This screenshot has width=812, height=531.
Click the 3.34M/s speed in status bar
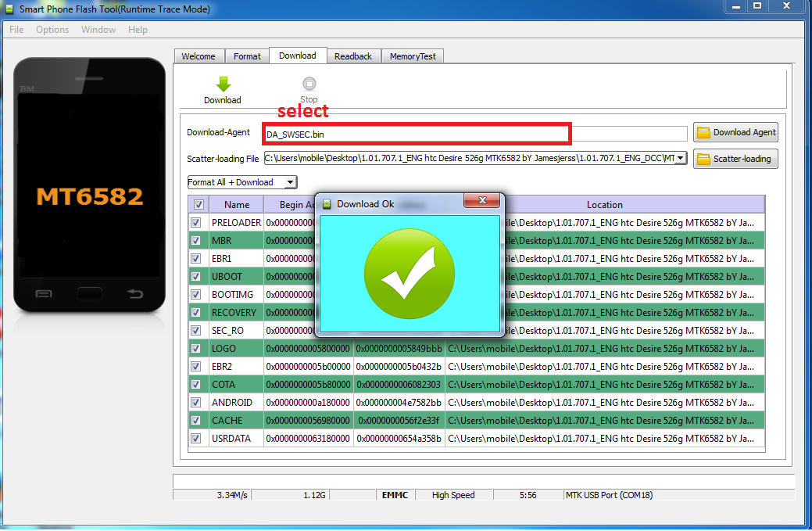click(232, 495)
